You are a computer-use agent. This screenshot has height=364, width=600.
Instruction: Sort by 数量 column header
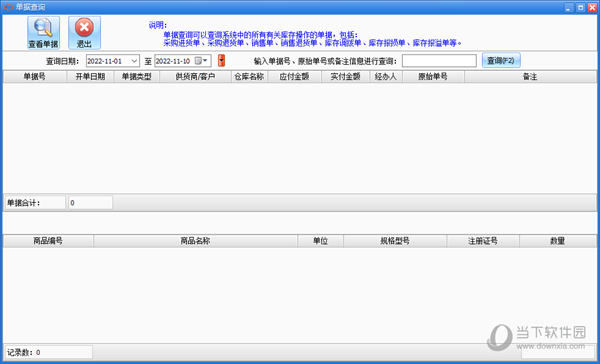(558, 241)
